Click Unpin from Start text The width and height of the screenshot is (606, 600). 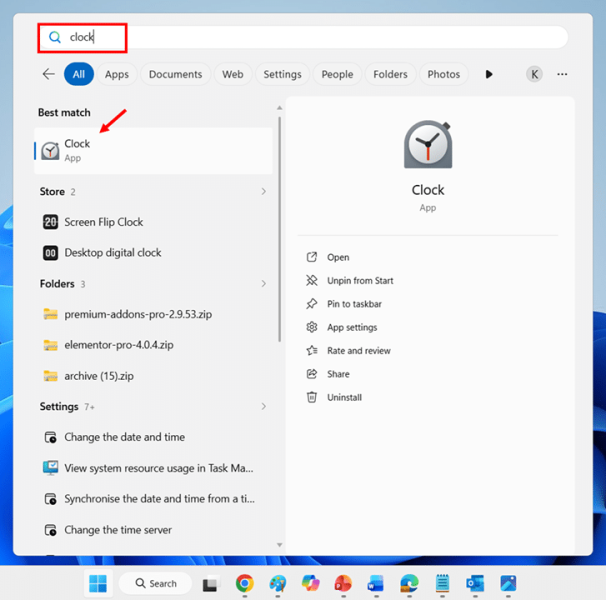pyautogui.click(x=360, y=280)
